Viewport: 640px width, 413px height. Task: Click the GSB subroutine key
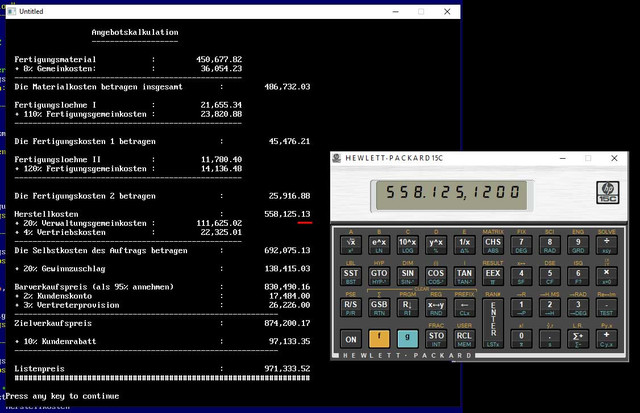379,307
